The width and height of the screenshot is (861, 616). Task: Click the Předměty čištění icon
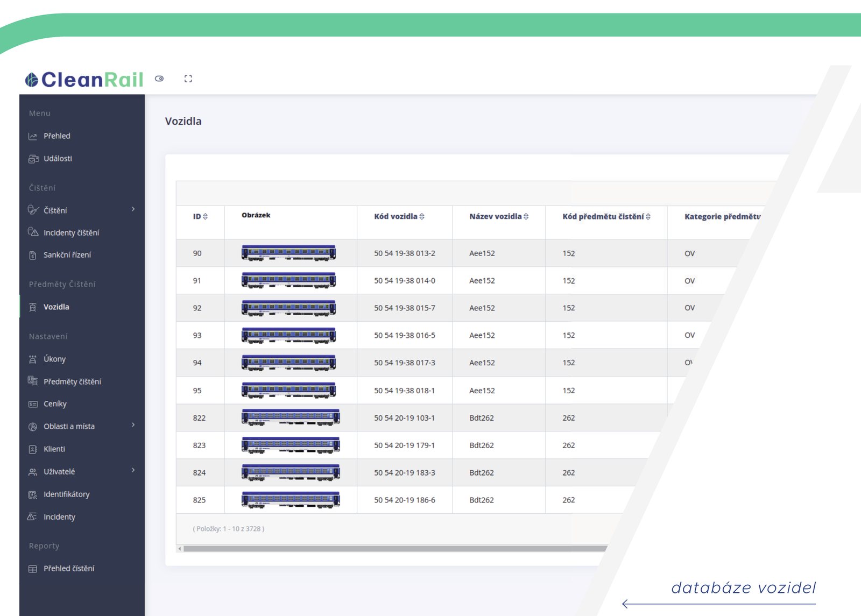click(x=33, y=381)
